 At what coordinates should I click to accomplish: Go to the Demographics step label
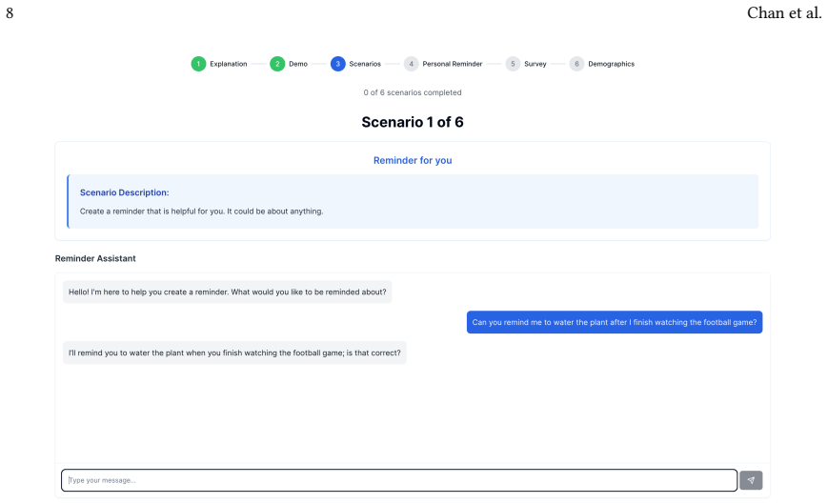[611, 64]
